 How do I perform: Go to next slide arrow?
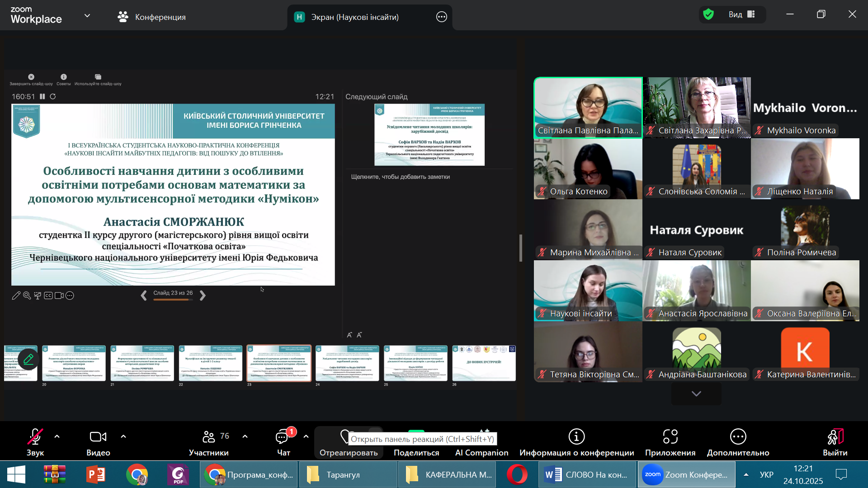pyautogui.click(x=203, y=296)
